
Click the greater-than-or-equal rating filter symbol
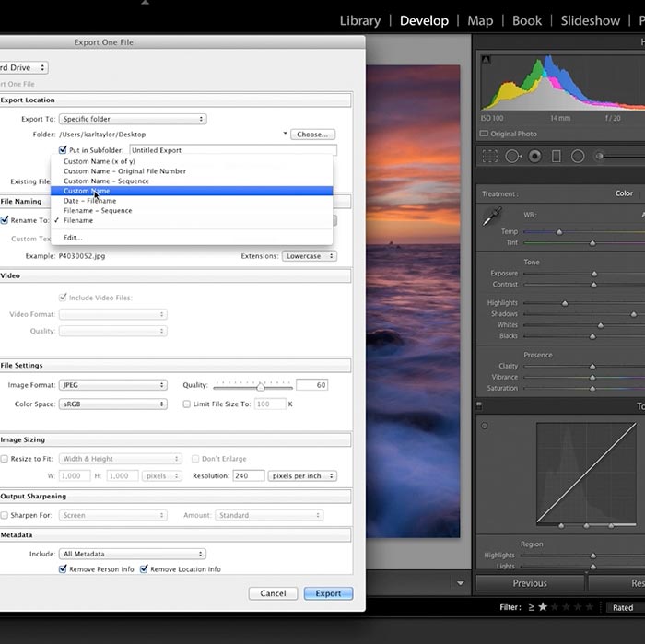click(x=531, y=607)
